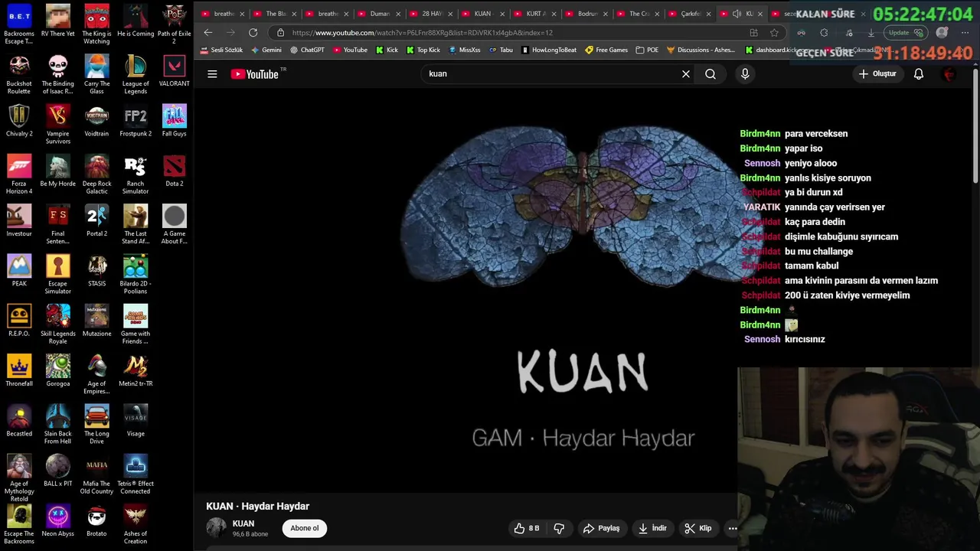Open Oluştur create menu
Screen dimensions: 980x551
[x=877, y=73]
